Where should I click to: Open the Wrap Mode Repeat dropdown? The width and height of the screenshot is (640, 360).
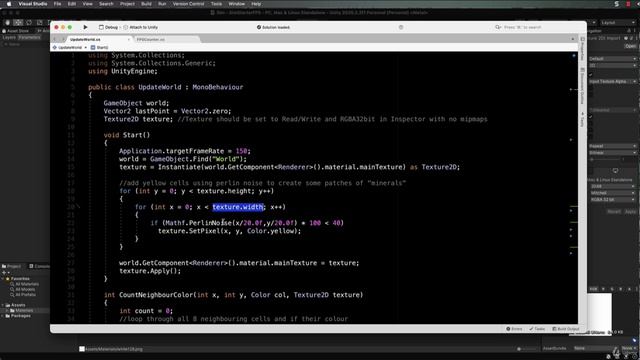click(613, 146)
